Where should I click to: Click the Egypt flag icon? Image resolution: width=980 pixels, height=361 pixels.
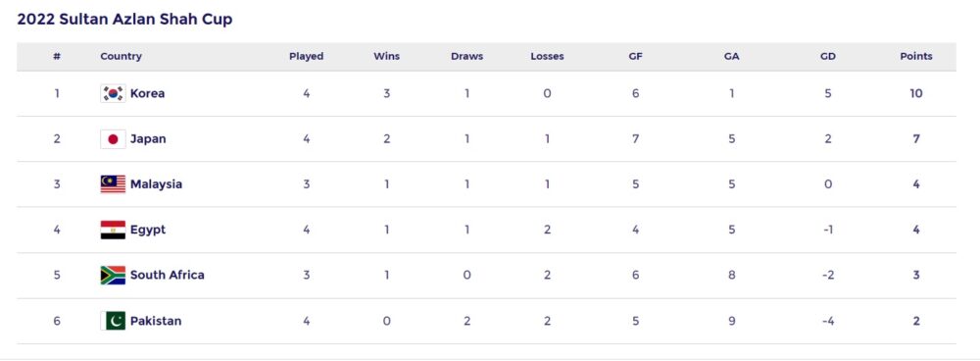tap(113, 230)
